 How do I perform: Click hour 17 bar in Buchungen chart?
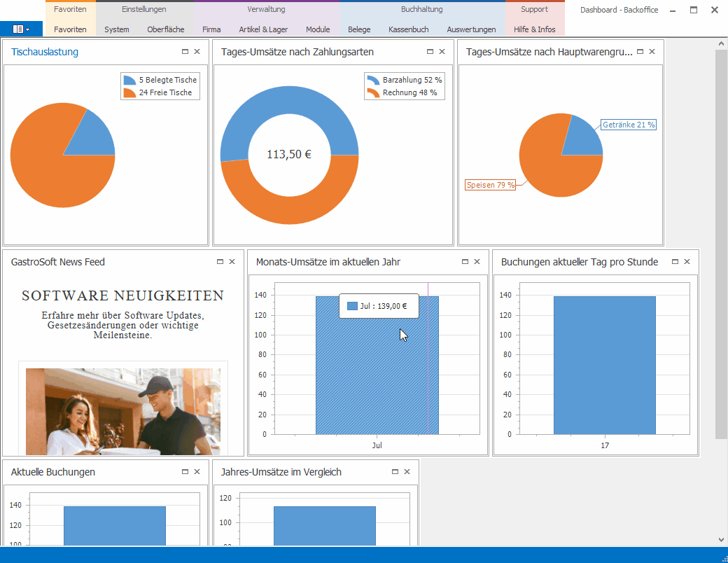[605, 365]
